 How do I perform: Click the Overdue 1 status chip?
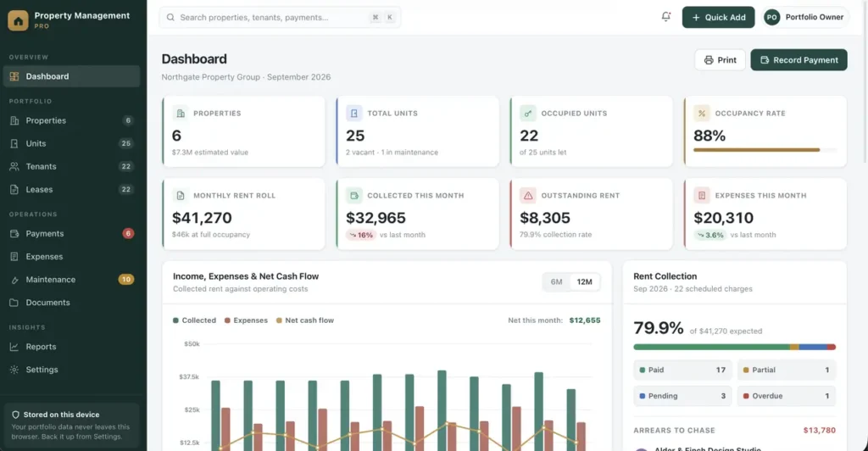pos(786,396)
